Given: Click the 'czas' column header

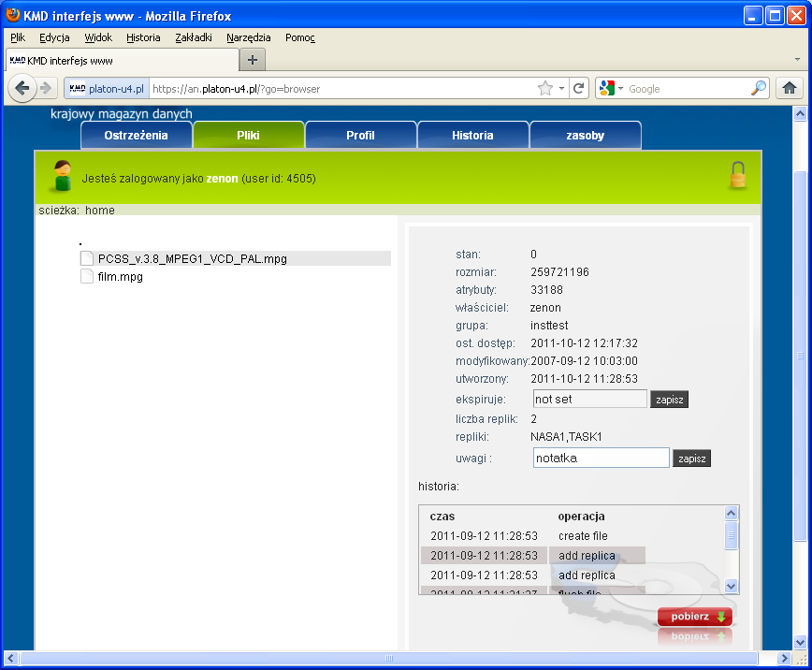Looking at the screenshot, I should pyautogui.click(x=442, y=517).
